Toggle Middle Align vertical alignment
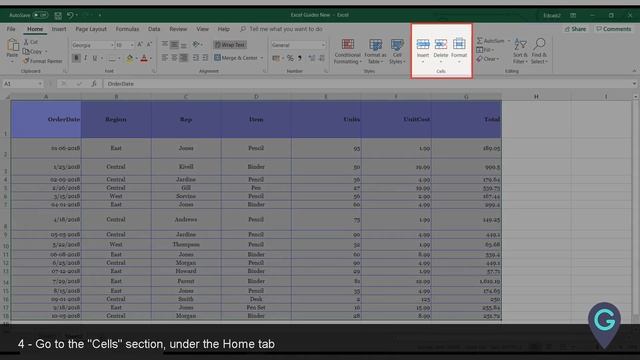 click(174, 44)
